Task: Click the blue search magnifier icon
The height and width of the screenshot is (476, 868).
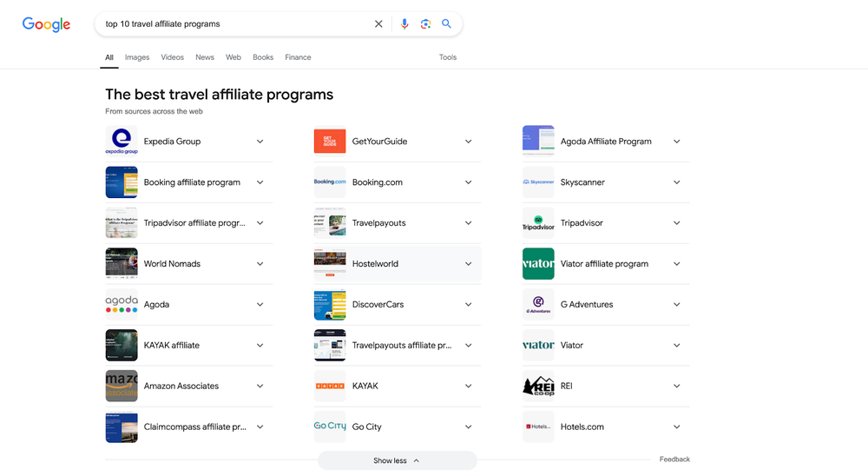Action: point(446,23)
